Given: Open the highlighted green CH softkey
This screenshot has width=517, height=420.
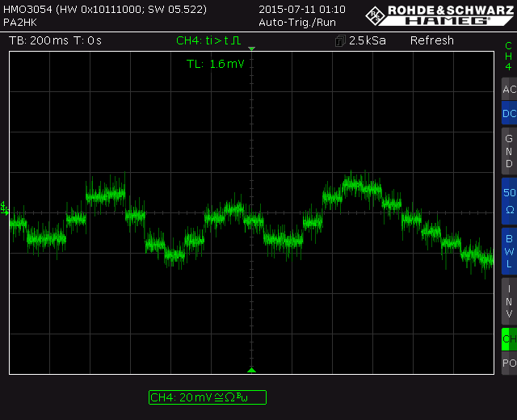Looking at the screenshot, I should tap(509, 338).
